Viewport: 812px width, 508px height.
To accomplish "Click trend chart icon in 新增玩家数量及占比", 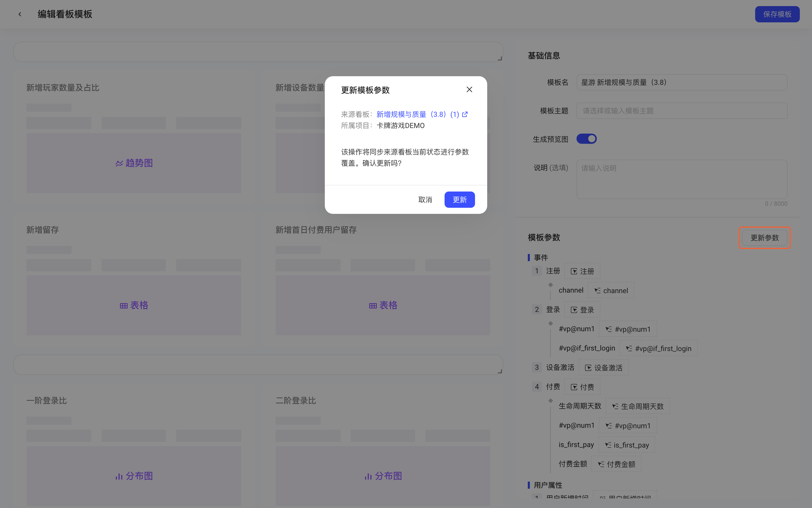I will point(119,164).
